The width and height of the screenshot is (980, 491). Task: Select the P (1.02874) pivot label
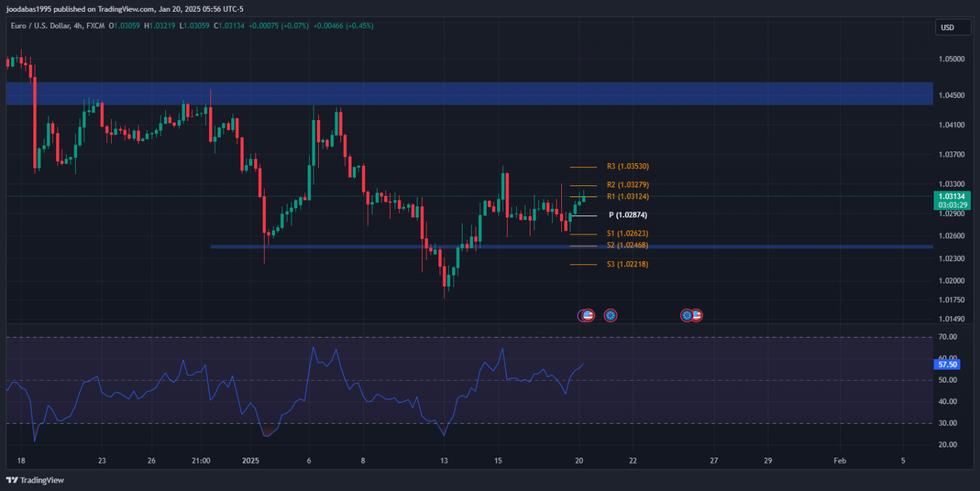628,215
